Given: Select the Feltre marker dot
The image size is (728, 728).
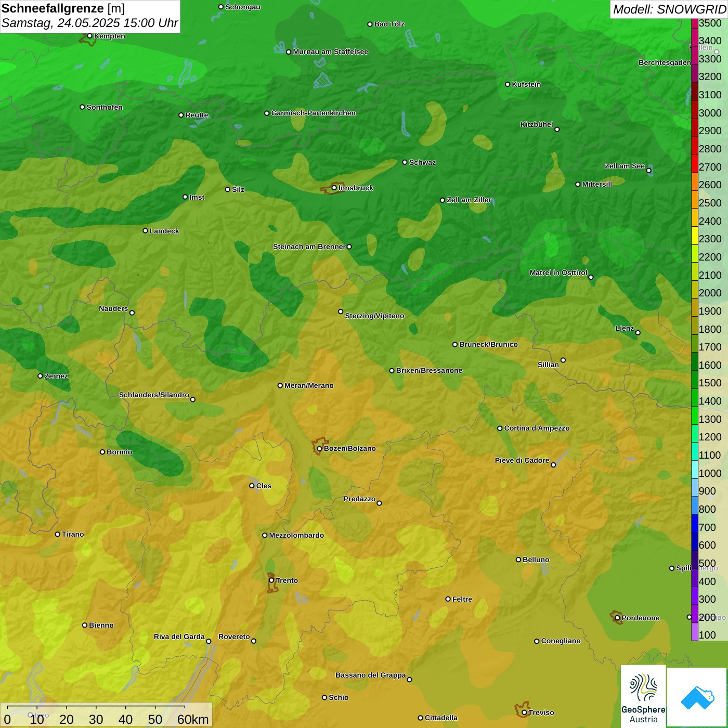Looking at the screenshot, I should pos(448,599).
